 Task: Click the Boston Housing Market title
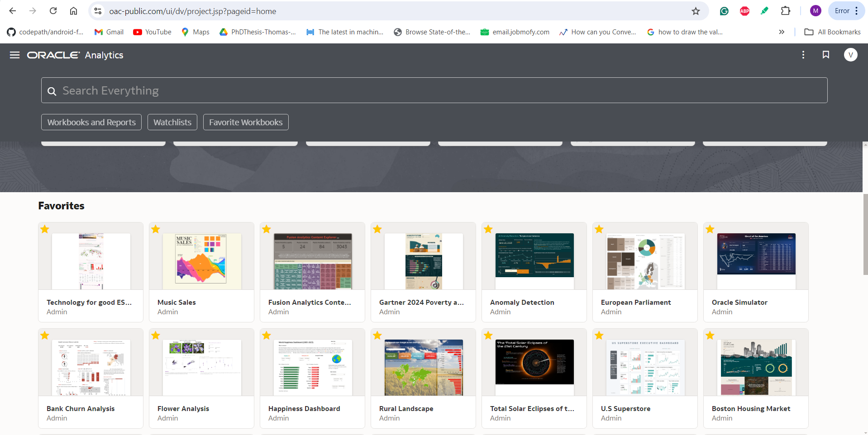(x=751, y=408)
